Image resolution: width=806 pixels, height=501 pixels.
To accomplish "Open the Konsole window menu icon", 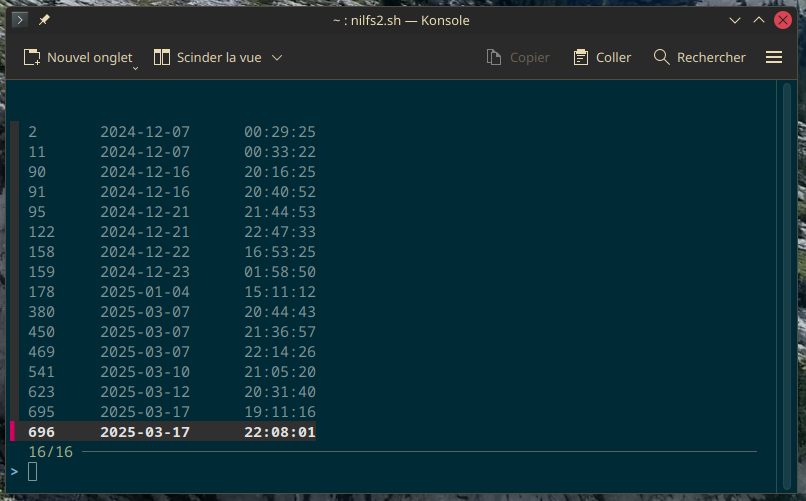I will point(19,20).
